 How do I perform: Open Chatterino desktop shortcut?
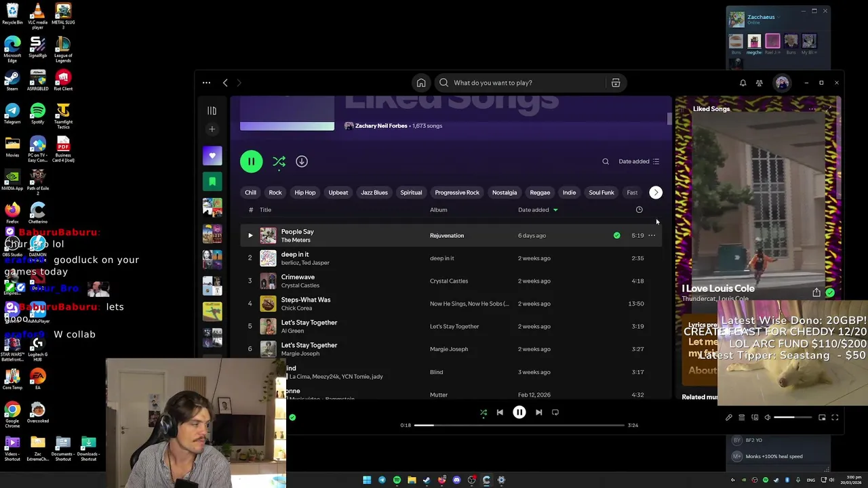tap(38, 213)
